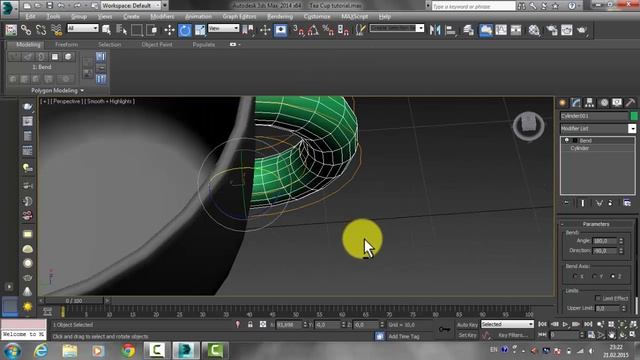Open Key Filters dialog button
This screenshot has height=360, width=640.
tap(513, 335)
